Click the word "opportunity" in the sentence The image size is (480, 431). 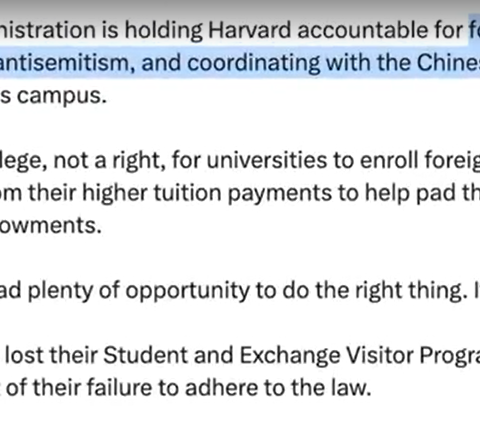[188, 291]
